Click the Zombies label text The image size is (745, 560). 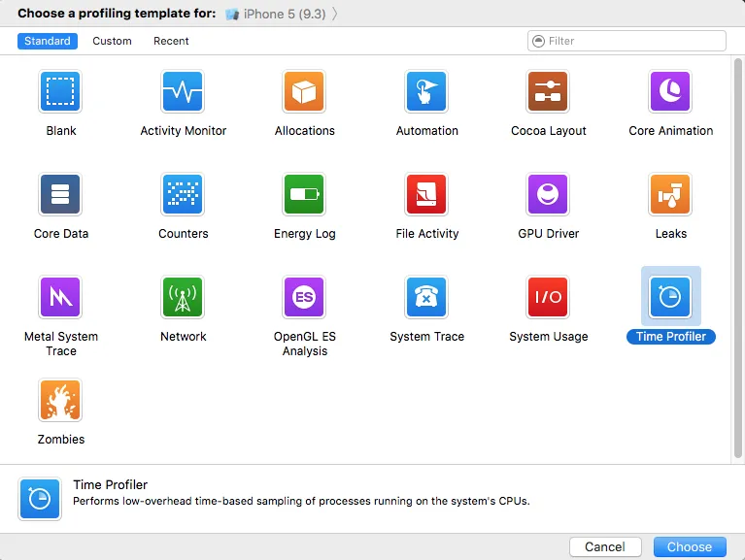(61, 440)
